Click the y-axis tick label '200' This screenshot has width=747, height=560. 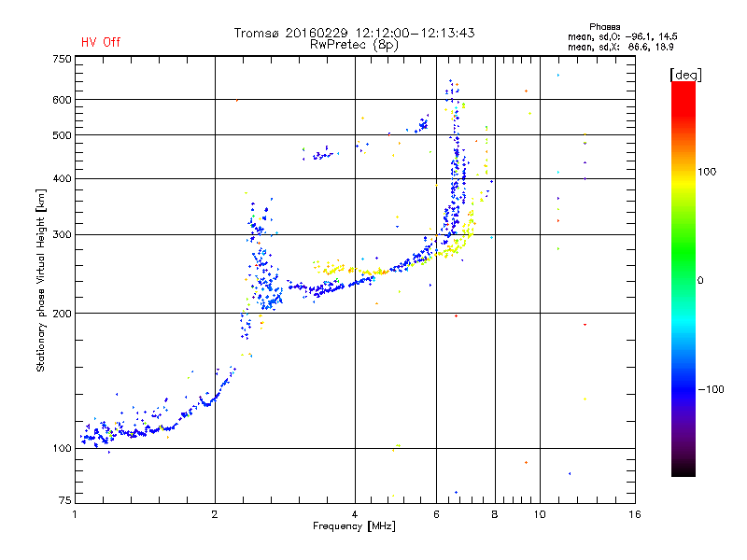click(62, 314)
